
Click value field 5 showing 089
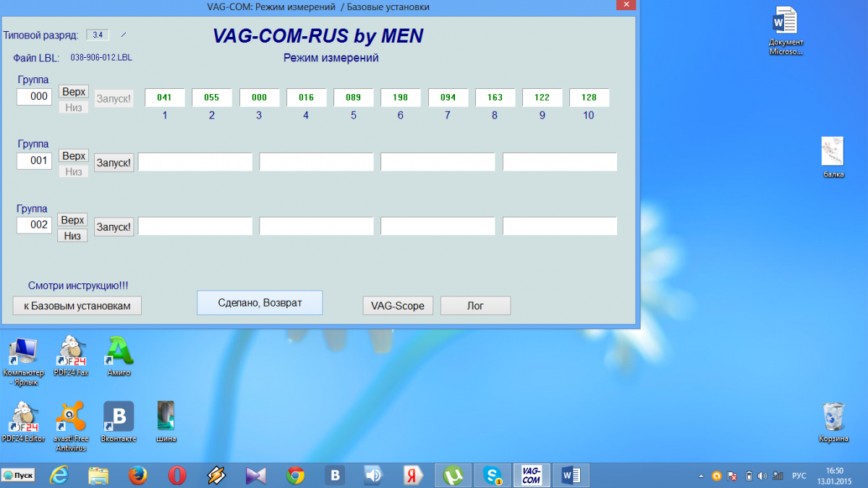(x=354, y=98)
